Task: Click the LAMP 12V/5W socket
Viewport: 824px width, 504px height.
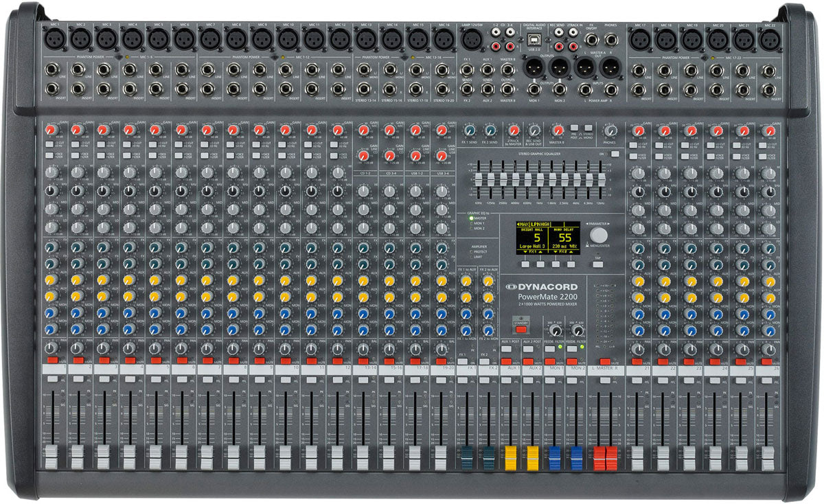Action: pyautogui.click(x=472, y=40)
